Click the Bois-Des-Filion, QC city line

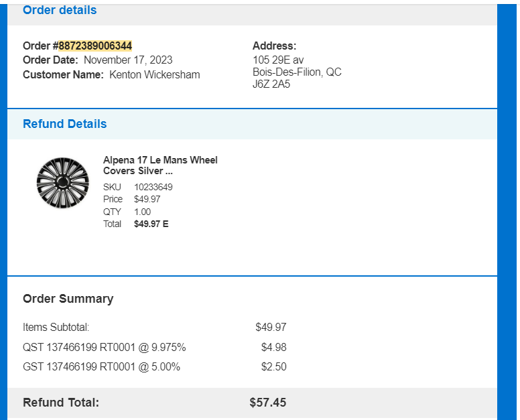click(x=297, y=72)
